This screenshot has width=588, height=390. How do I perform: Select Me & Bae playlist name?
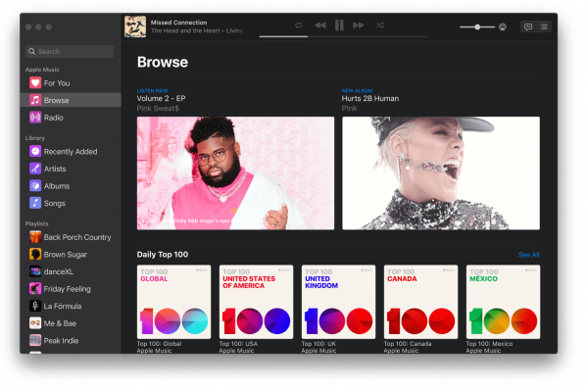[60, 323]
